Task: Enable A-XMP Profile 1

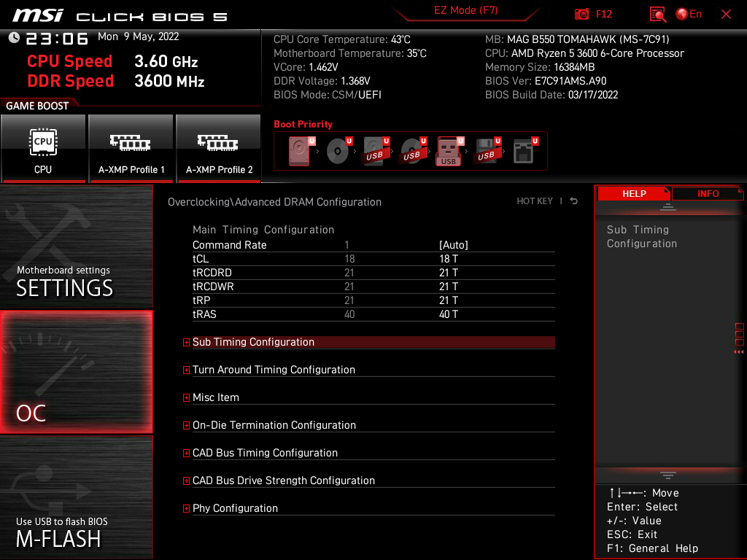Action: [x=131, y=149]
